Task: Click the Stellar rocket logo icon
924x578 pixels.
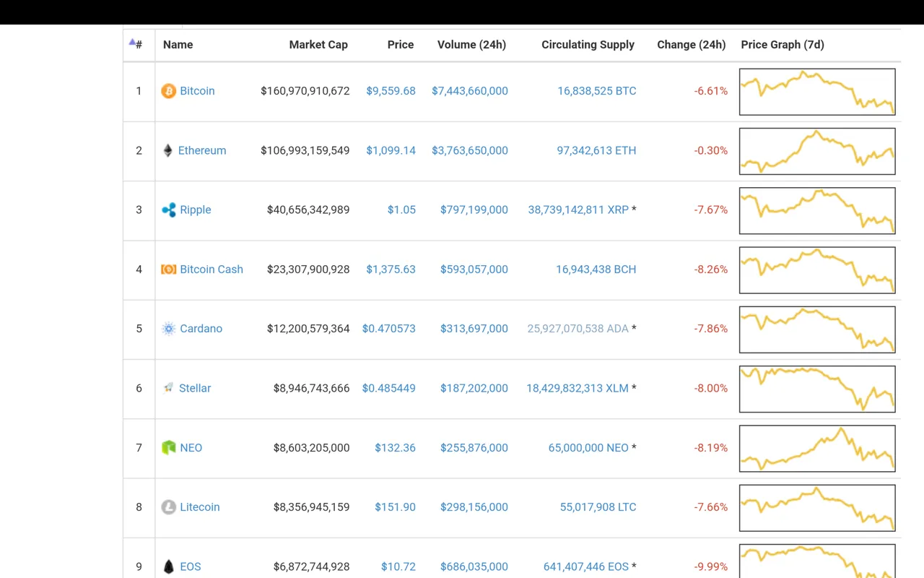Action: [168, 388]
